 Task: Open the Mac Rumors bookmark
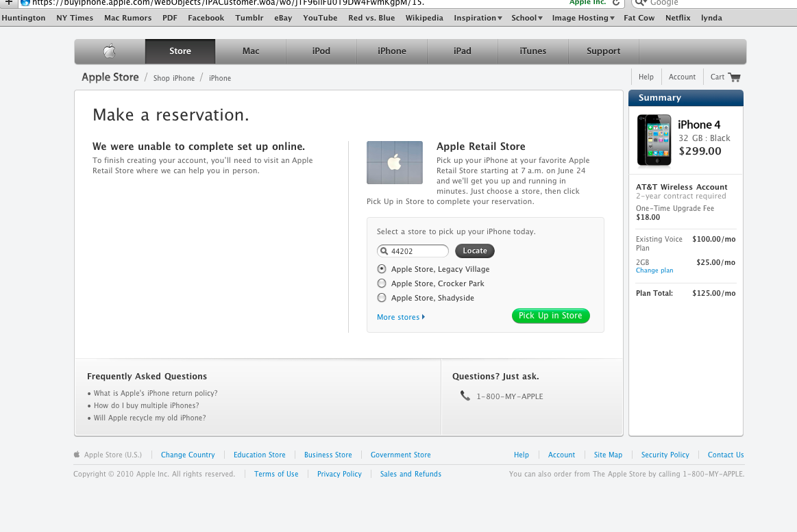click(x=128, y=18)
